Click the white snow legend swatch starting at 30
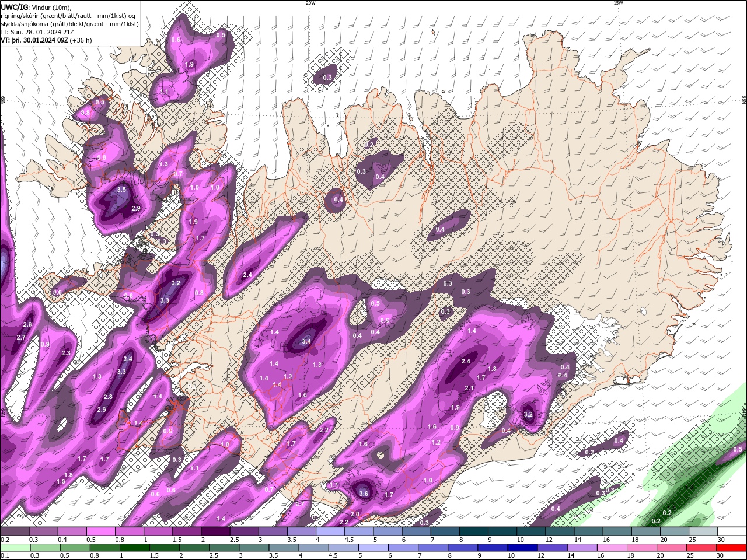This screenshot has width=747, height=560. pyautogui.click(x=732, y=531)
